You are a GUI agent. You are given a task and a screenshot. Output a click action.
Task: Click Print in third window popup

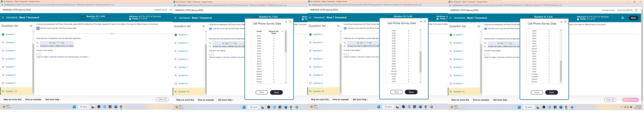[x=396, y=92]
